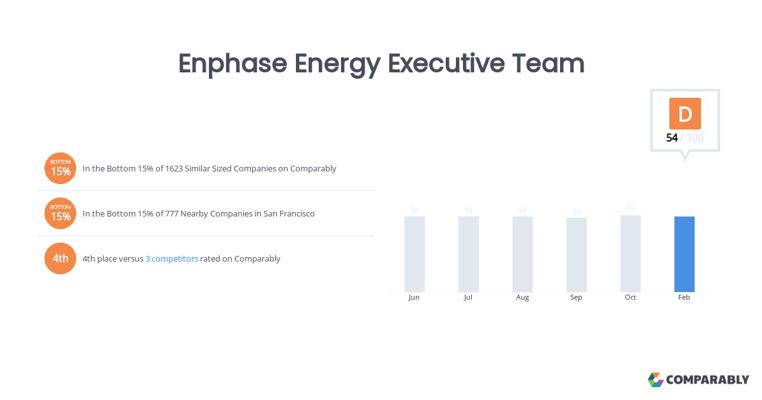
Task: Click the Jun bar in the chart
Action: point(414,254)
